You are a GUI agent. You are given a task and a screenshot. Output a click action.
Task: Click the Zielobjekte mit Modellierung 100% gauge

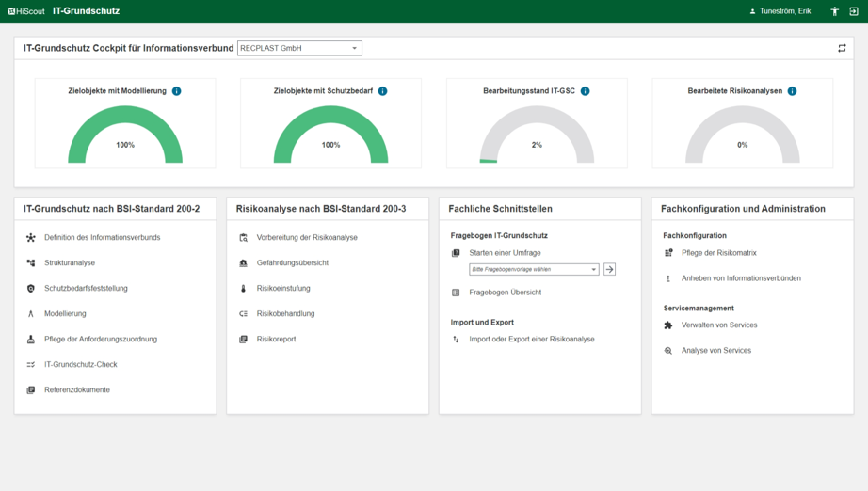(125, 135)
